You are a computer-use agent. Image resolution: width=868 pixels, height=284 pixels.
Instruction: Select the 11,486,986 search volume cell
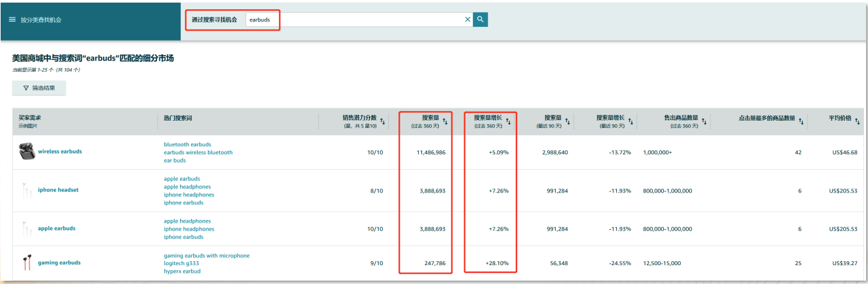[430, 152]
